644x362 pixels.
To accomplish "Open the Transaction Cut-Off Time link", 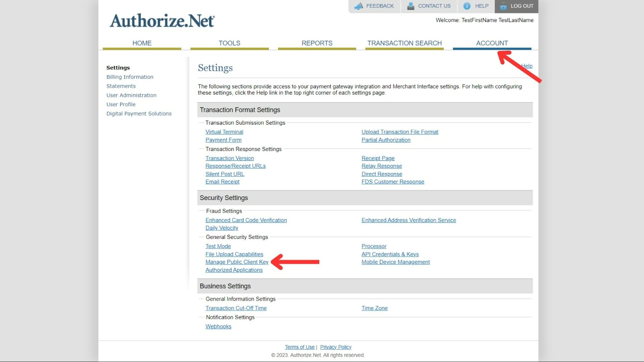I will pos(236,308).
